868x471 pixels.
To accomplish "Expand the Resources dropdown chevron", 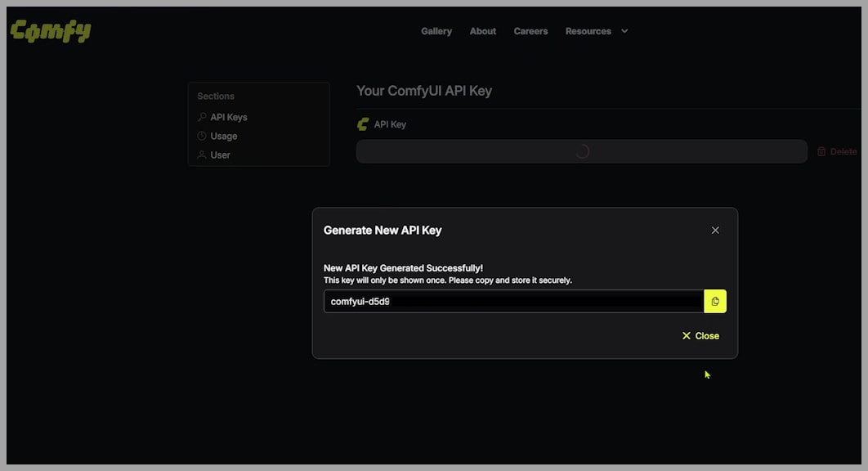I will point(624,31).
